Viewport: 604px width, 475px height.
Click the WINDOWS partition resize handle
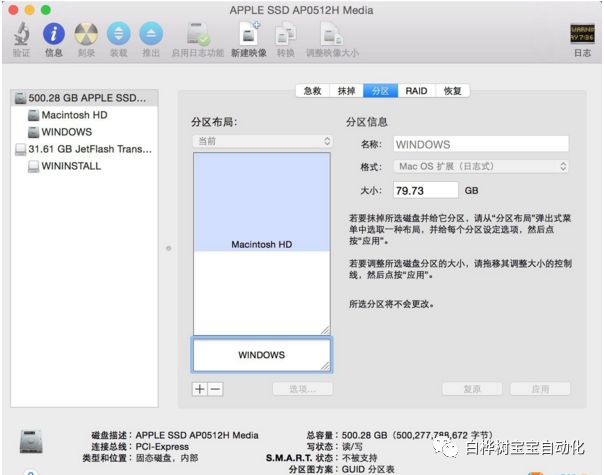(325, 366)
